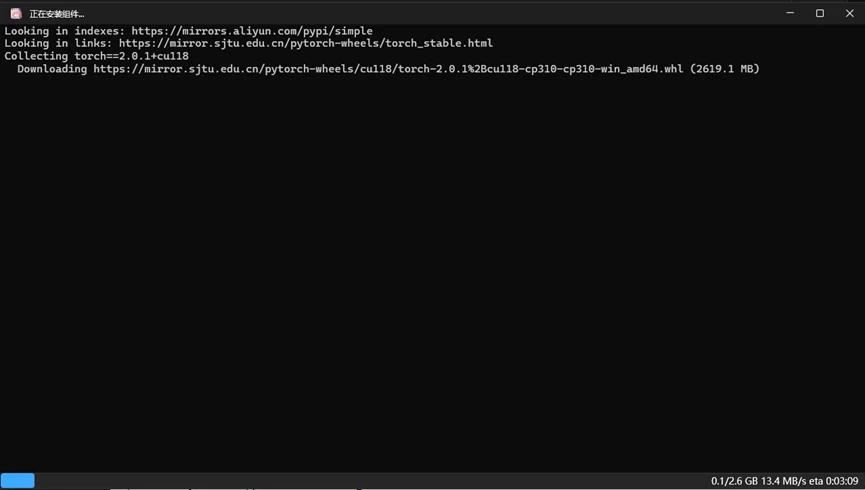Open the torch_stable.html SJTU mirror link
Viewport: 865px width, 490px height.
[x=305, y=43]
